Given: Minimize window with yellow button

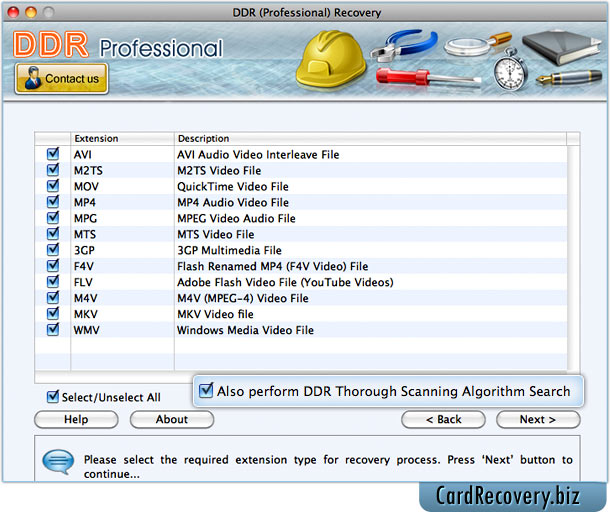Looking at the screenshot, I should click(x=31, y=12).
